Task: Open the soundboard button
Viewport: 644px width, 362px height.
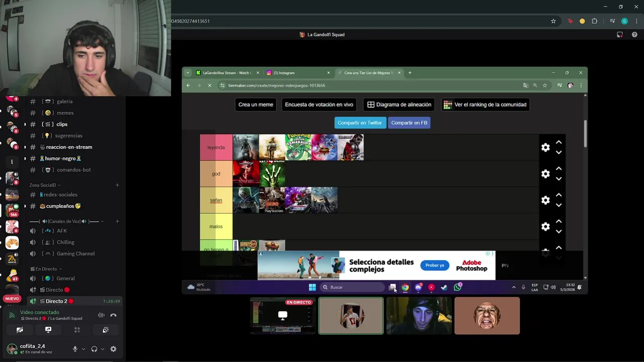Action: pos(106,330)
